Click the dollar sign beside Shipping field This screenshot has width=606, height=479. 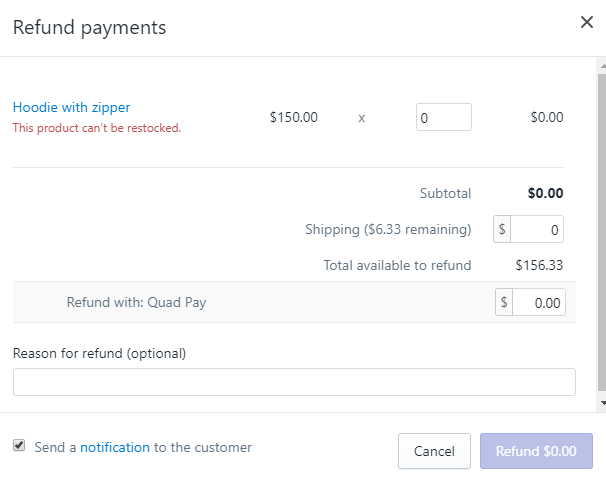tap(503, 230)
